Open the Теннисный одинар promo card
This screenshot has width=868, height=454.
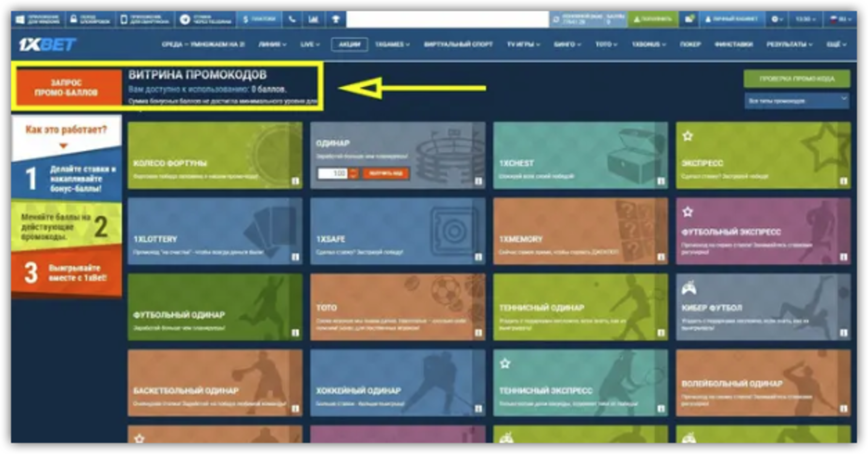tap(580, 307)
